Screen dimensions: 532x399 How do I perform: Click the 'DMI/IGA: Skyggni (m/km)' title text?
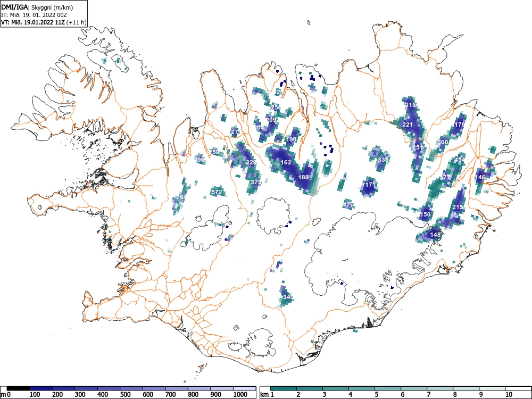pos(37,7)
